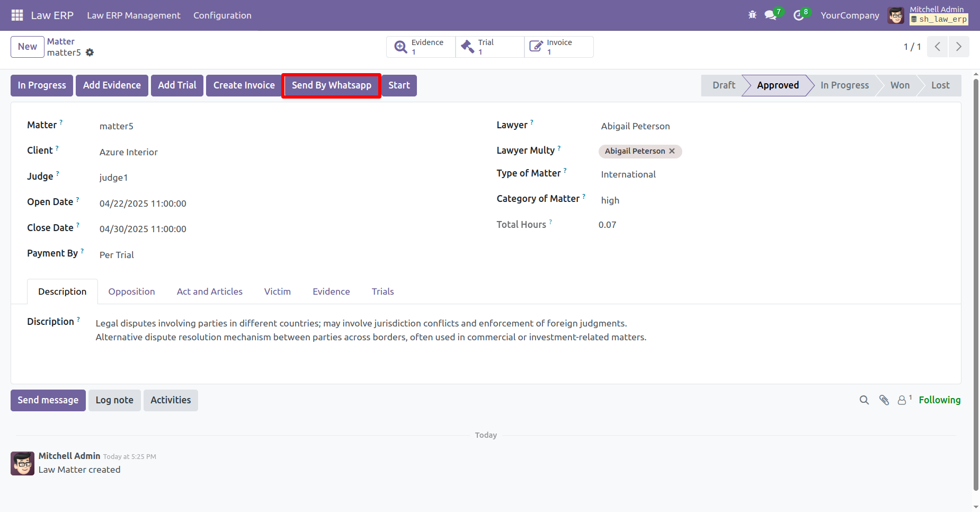980x512 pixels.
Task: Switch to the Evidence tab
Action: pyautogui.click(x=331, y=292)
